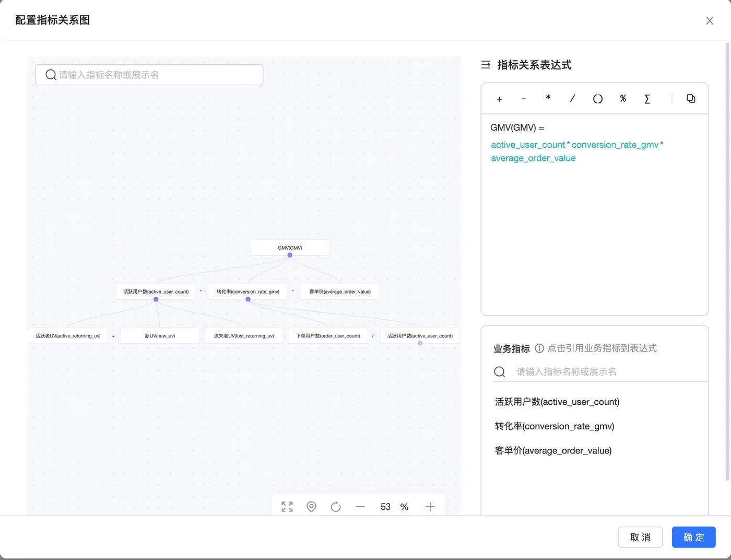The width and height of the screenshot is (731, 560).
Task: Collapse the 转化率(conversion_rate_gmv) node's children dot
Action: [x=248, y=299]
